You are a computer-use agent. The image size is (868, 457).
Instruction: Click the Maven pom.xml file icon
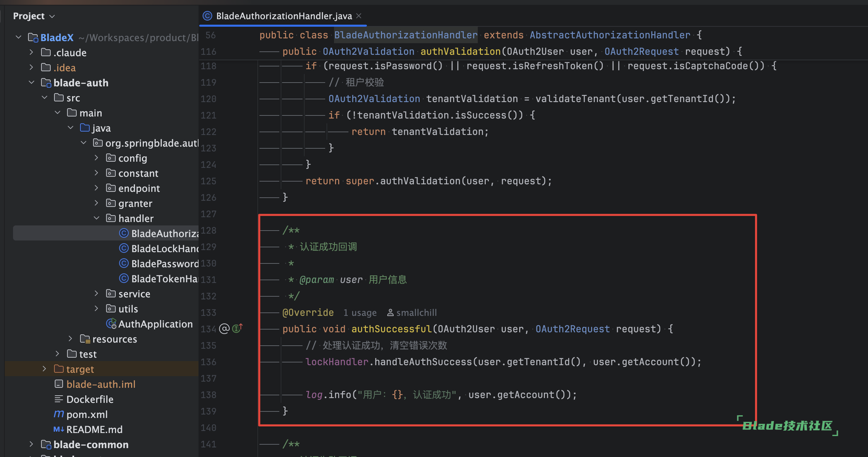59,414
